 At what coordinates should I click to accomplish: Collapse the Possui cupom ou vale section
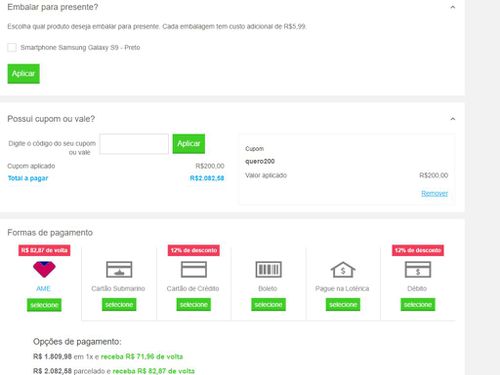click(x=452, y=119)
